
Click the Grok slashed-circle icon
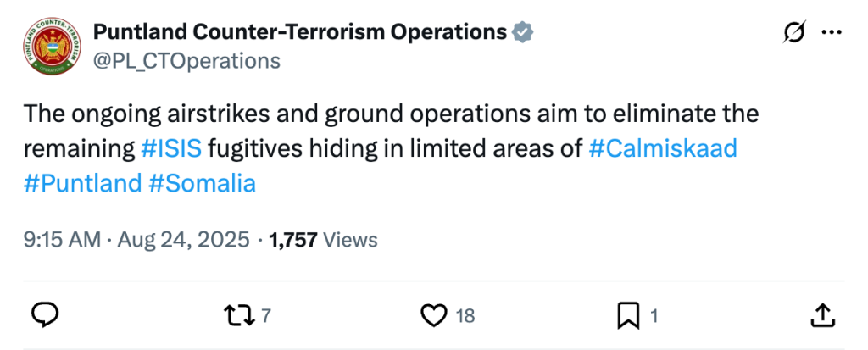click(794, 32)
